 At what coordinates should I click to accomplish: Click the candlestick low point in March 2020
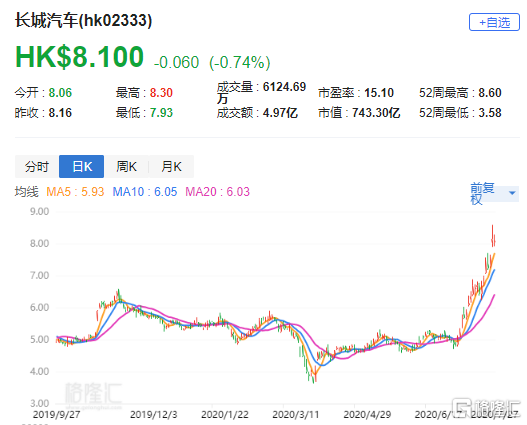click(314, 378)
